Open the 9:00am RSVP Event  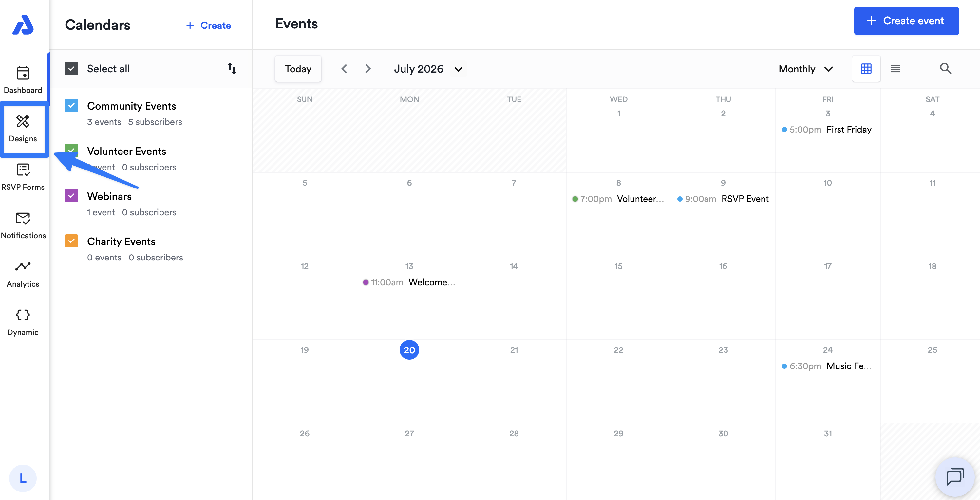pyautogui.click(x=723, y=199)
